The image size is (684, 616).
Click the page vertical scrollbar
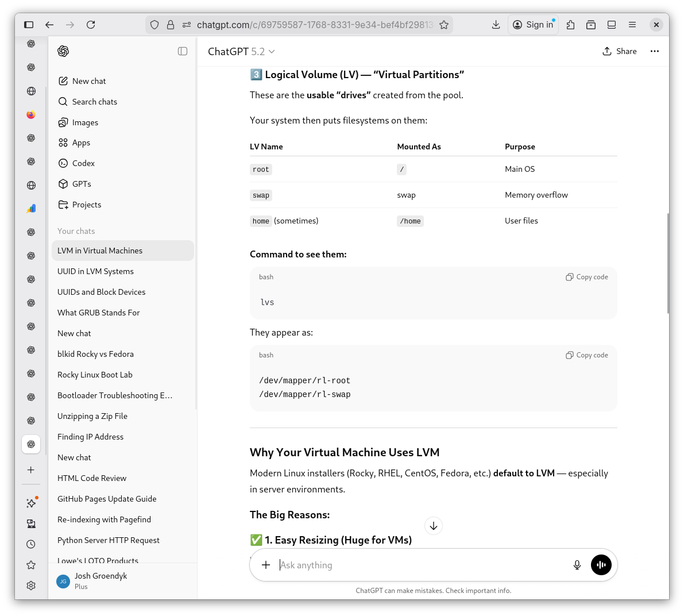[x=668, y=264]
